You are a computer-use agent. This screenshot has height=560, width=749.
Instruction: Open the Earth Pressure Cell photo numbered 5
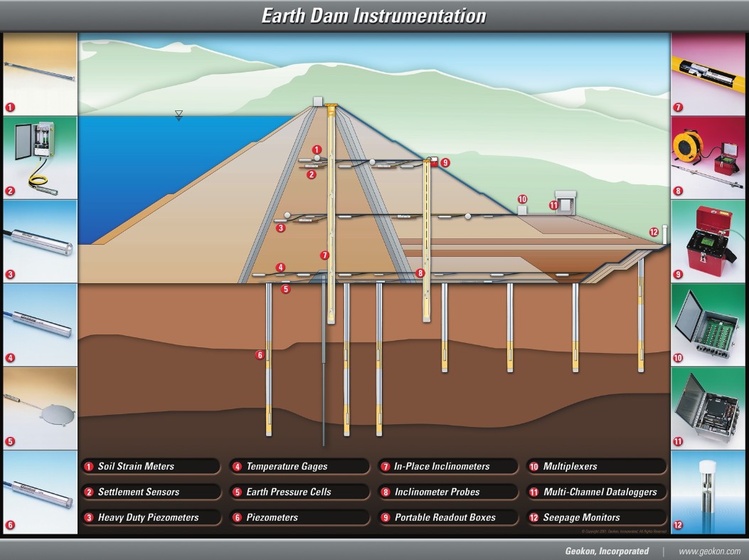[x=40, y=408]
